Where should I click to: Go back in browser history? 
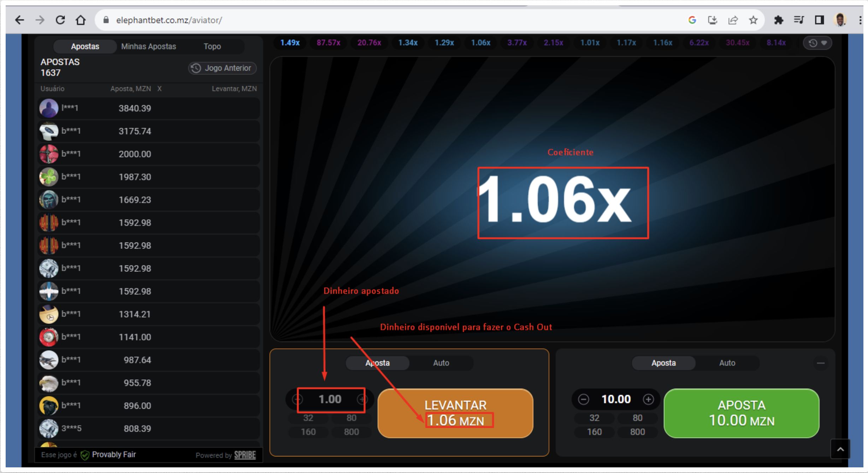pos(20,20)
